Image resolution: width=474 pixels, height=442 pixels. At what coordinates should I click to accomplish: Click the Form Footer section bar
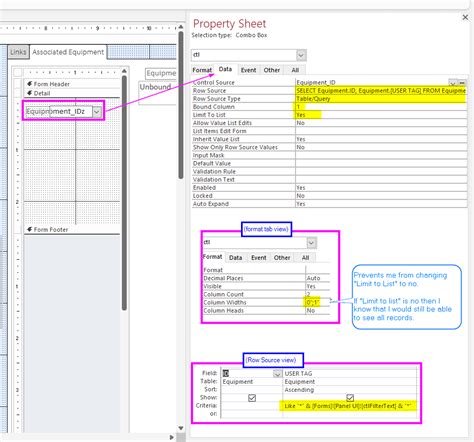[72, 230]
